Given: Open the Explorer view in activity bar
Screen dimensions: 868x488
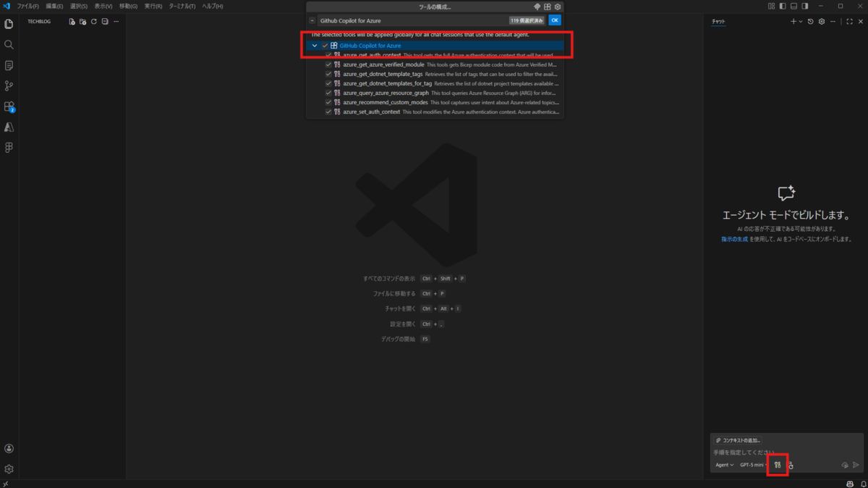Looking at the screenshot, I should point(9,24).
